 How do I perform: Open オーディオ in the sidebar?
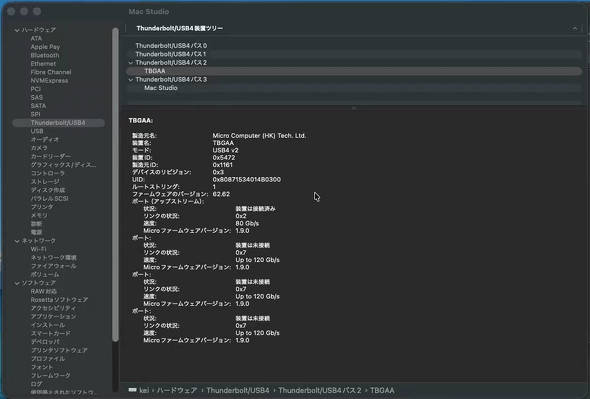click(x=45, y=140)
